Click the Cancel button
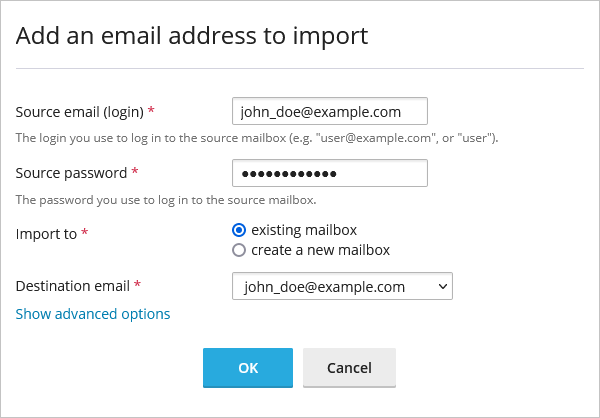This screenshot has width=600, height=418. tap(349, 367)
